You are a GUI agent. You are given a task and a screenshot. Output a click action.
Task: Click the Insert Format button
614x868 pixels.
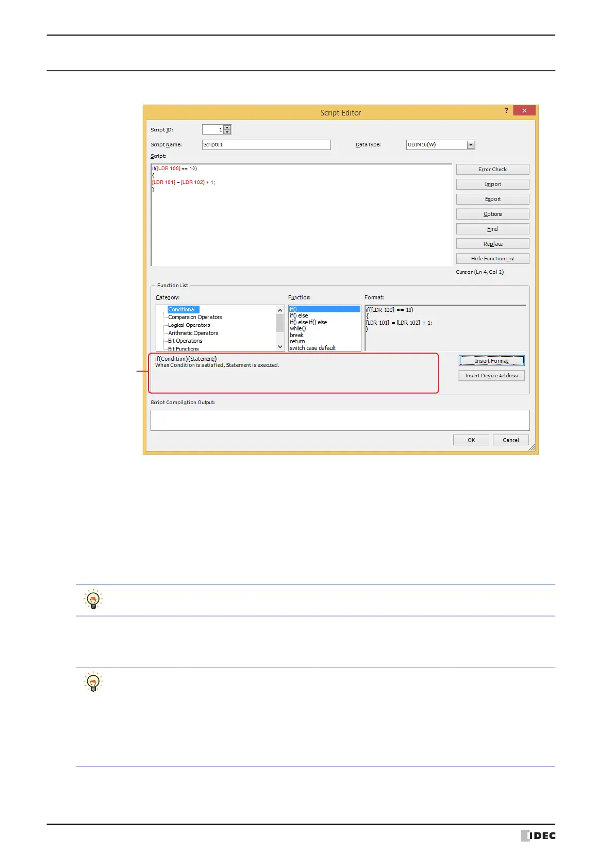(x=491, y=361)
